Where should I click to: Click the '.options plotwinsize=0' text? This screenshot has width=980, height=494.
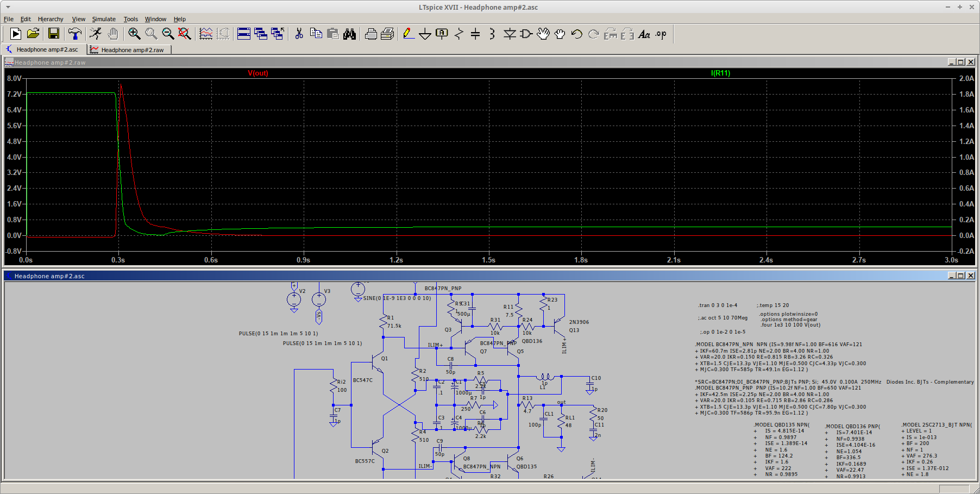788,314
